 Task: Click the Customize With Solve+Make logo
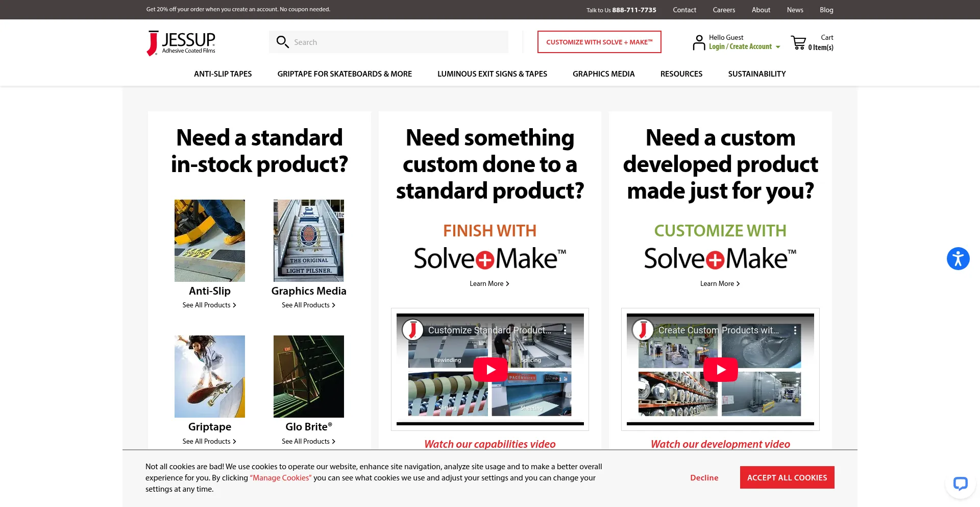click(x=720, y=258)
